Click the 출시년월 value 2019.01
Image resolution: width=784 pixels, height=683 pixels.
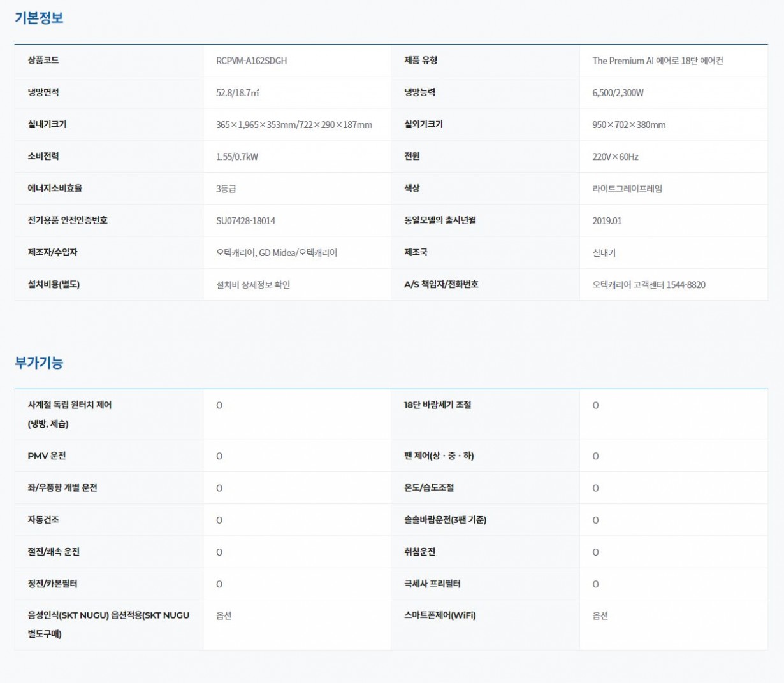607,220
